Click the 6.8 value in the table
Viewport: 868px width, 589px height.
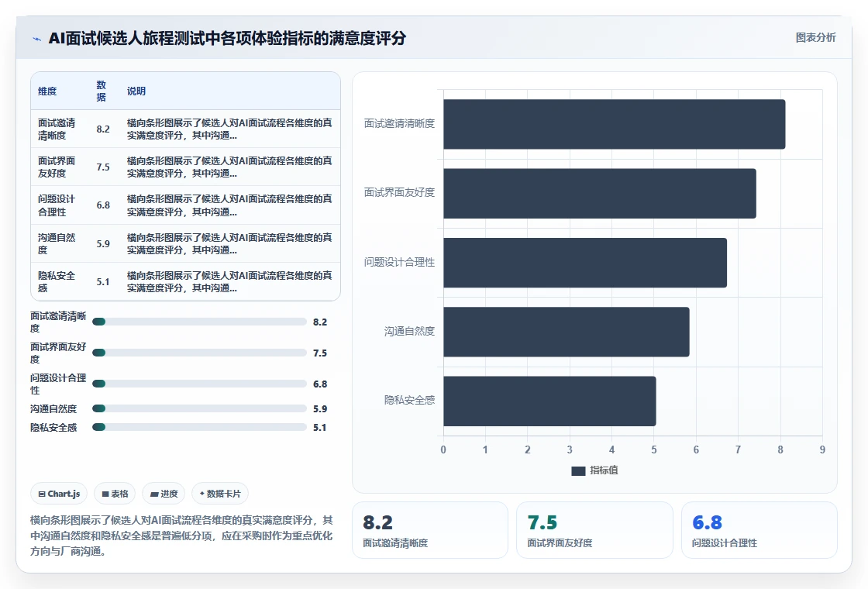coord(103,205)
